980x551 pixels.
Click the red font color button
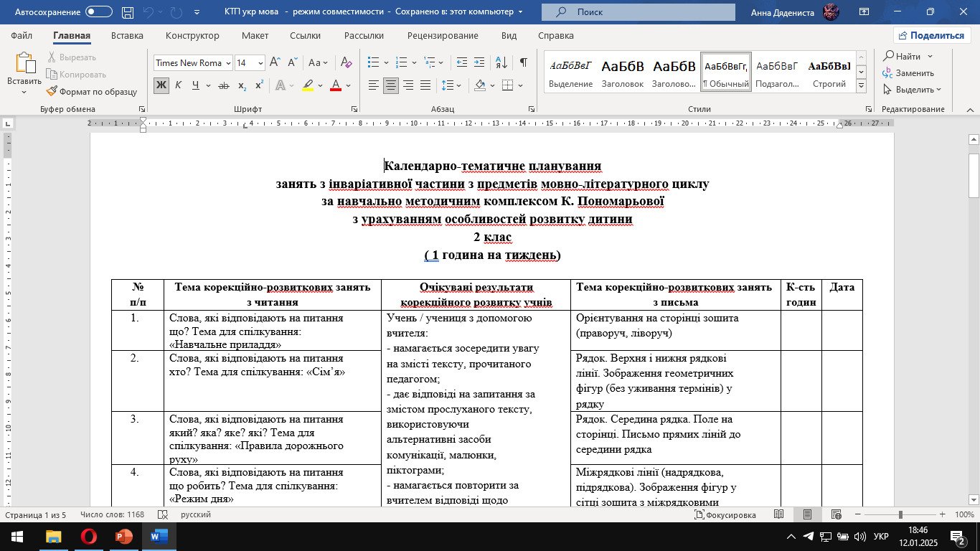[x=335, y=85]
